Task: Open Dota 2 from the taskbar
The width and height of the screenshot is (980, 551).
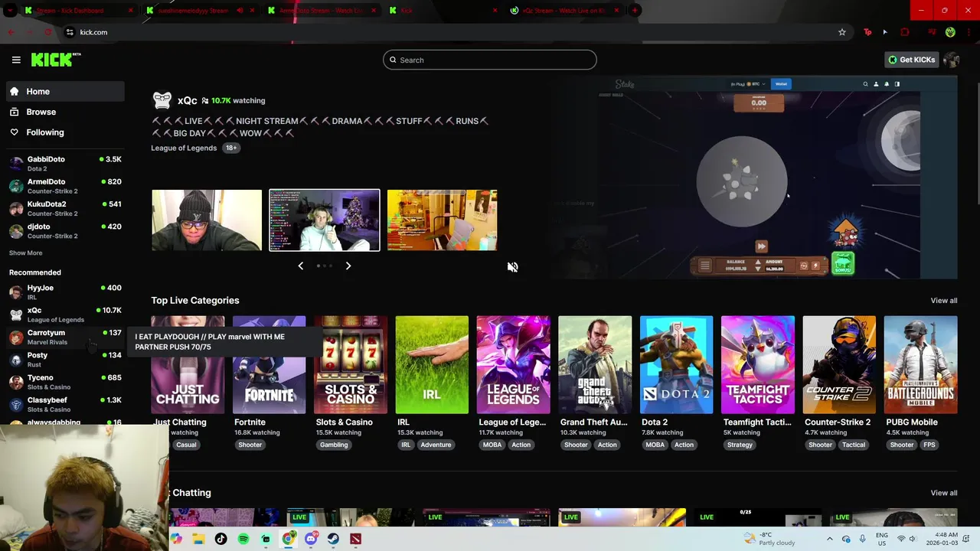Action: coord(355,539)
